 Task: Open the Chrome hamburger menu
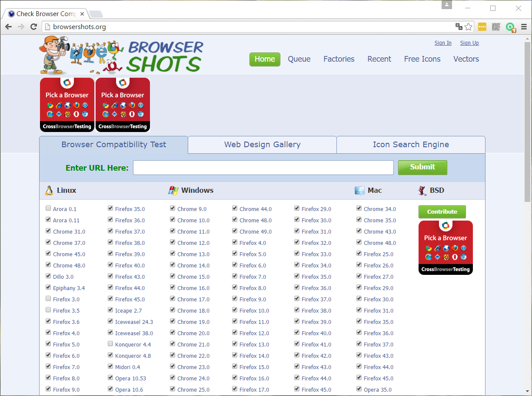click(524, 27)
